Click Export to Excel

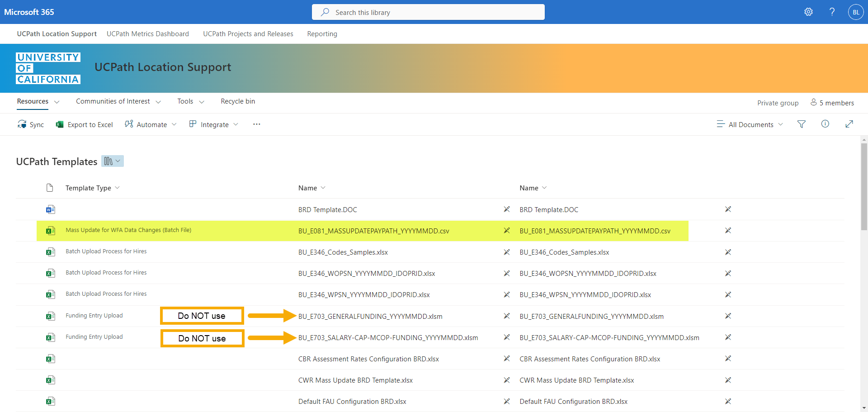tap(85, 125)
